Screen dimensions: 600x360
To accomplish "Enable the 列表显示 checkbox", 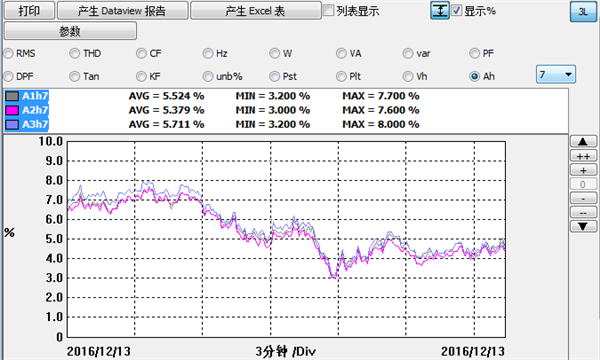I will tap(328, 10).
